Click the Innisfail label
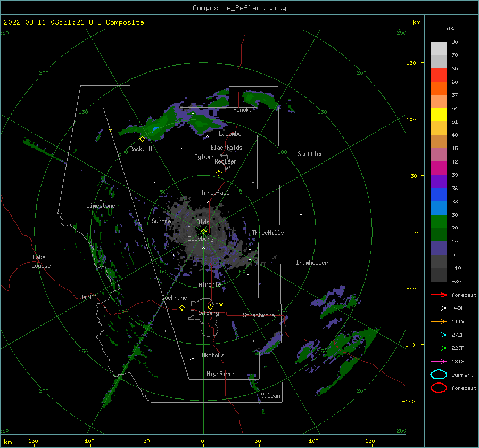Viewport: 479px width, 448px height. (215, 193)
